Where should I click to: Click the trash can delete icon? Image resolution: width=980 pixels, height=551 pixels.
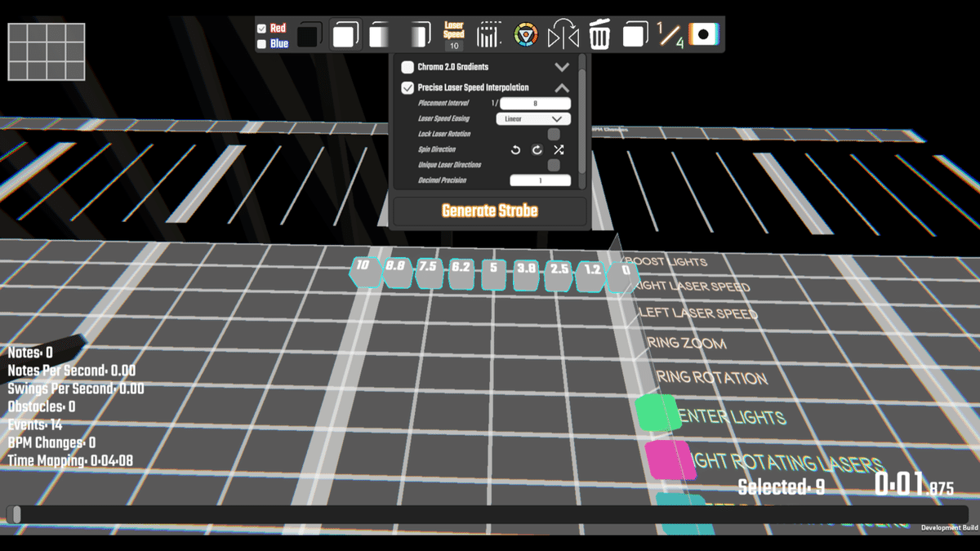point(599,35)
